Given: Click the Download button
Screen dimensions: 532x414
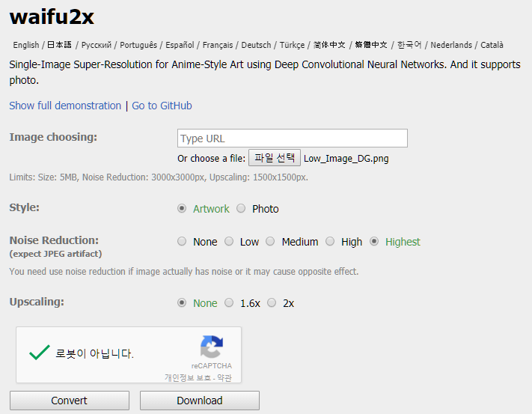Looking at the screenshot, I should pos(200,401).
